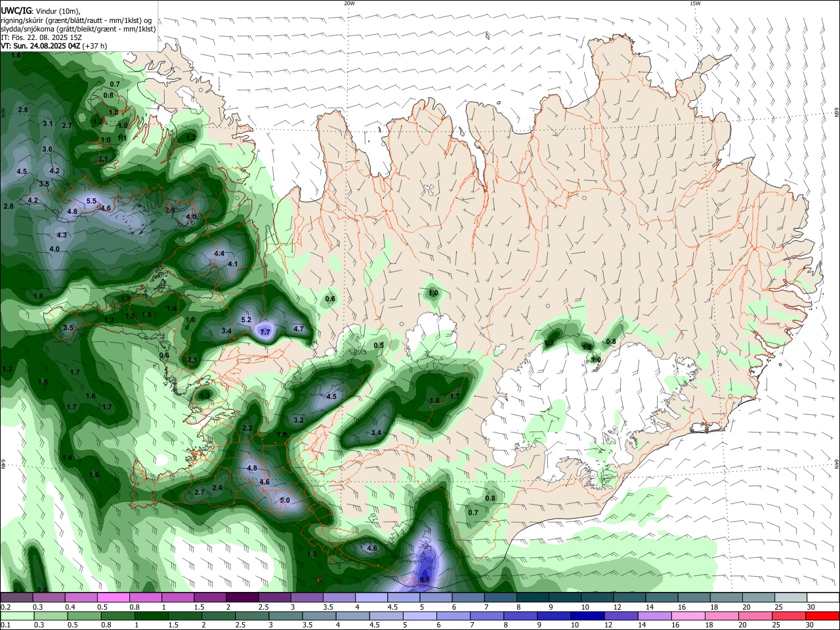Click the 0.5 value near the central glacier
The width and height of the screenshot is (840, 630).
379,345
